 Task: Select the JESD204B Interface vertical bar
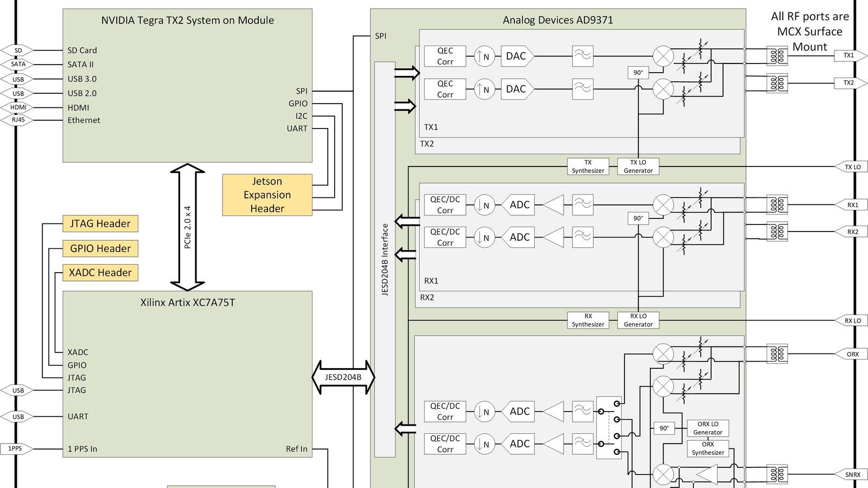coord(385,259)
